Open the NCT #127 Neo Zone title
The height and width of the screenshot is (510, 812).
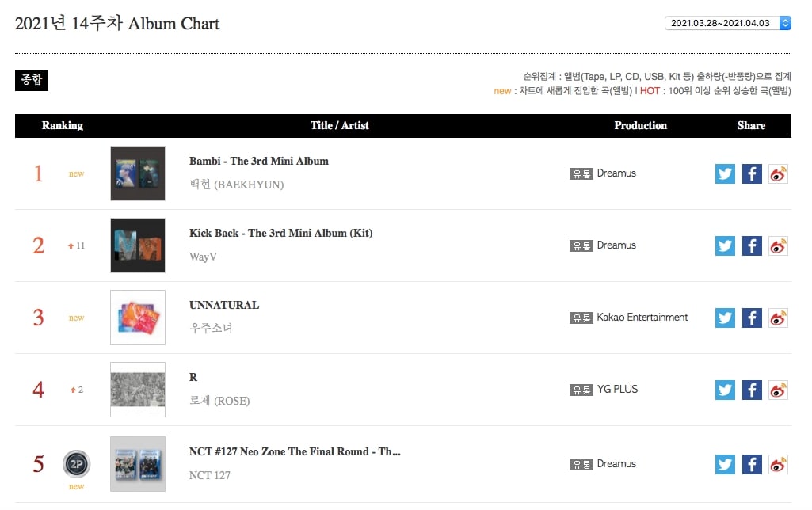pos(295,451)
